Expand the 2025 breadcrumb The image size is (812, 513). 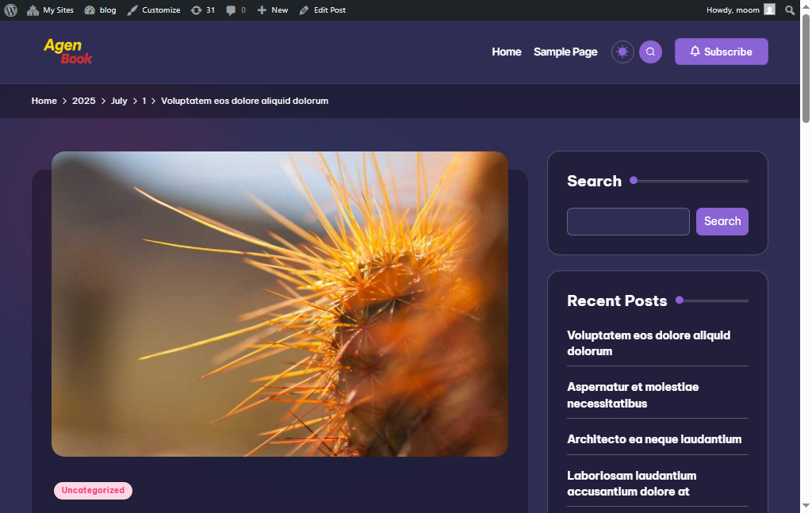coord(83,101)
